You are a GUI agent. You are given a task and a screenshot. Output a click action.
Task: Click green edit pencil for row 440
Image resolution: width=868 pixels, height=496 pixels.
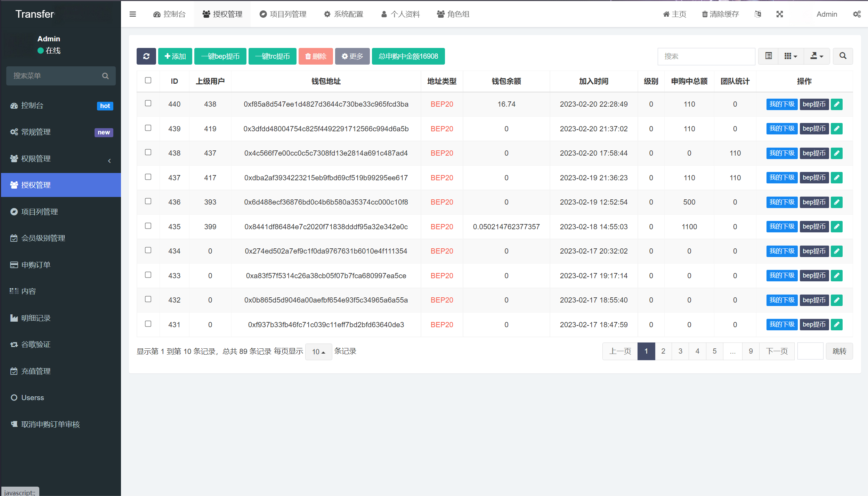tap(837, 104)
